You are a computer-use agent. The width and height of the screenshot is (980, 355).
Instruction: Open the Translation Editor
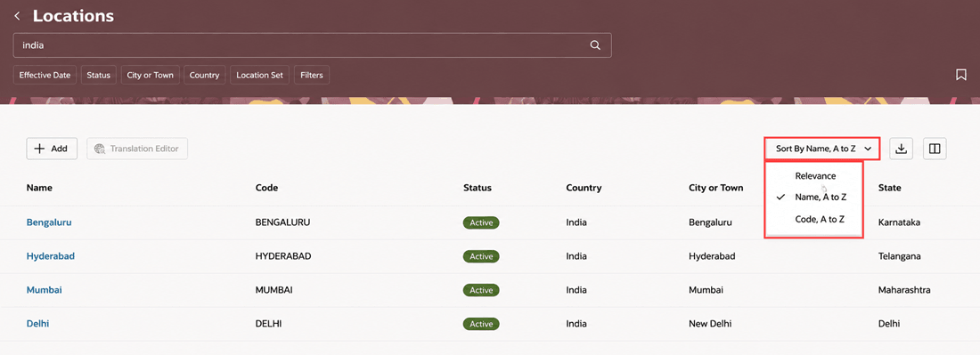click(x=137, y=149)
